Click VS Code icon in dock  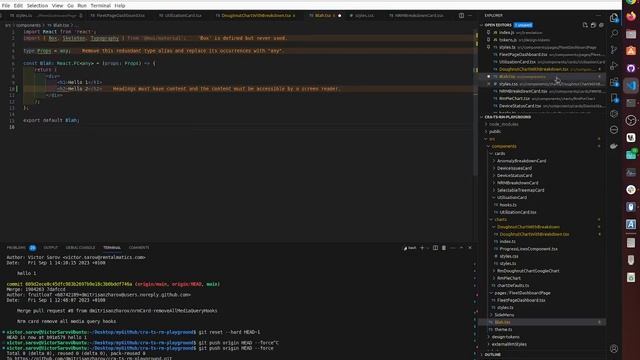tap(631, 86)
